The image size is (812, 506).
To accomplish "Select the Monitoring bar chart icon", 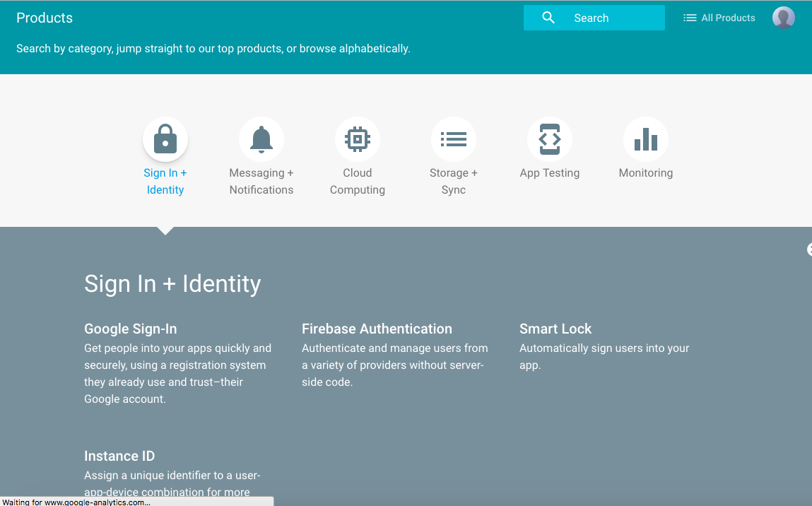I will click(x=646, y=139).
